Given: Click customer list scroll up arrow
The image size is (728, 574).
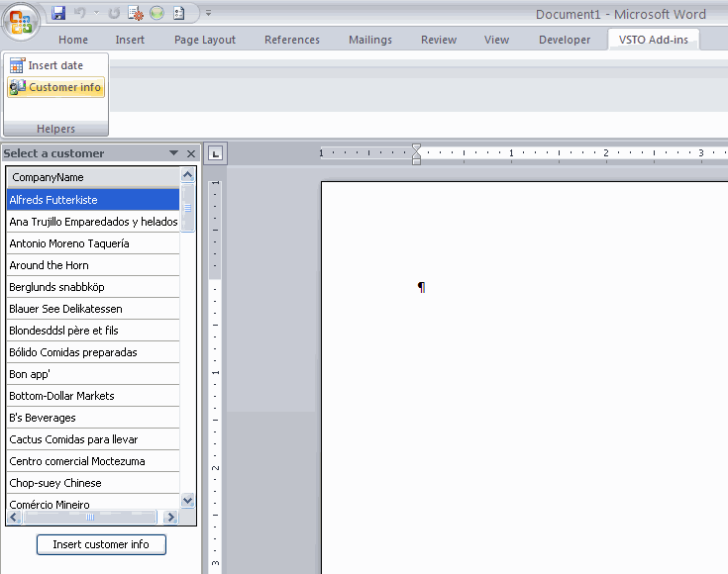Looking at the screenshot, I should point(187,175).
